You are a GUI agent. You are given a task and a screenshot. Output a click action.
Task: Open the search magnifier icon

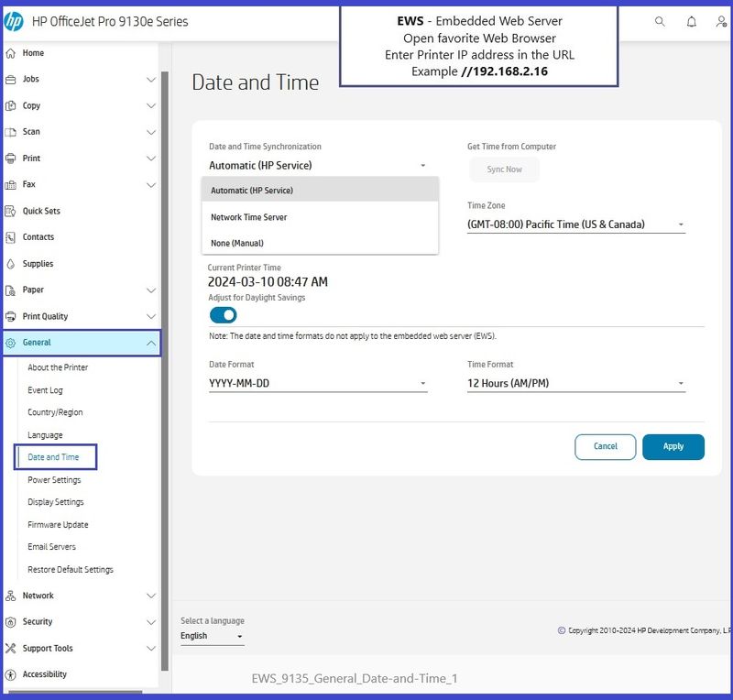click(x=660, y=21)
